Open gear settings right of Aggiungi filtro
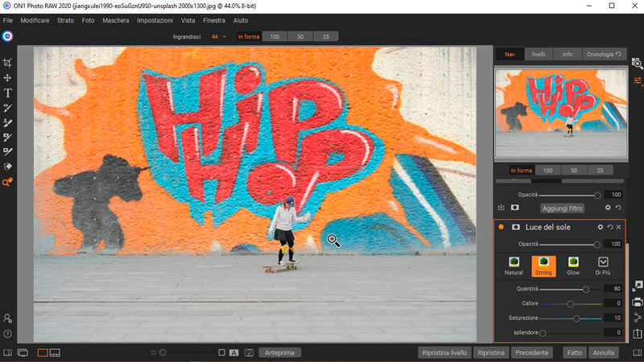This screenshot has height=362, width=644. pos(608,208)
